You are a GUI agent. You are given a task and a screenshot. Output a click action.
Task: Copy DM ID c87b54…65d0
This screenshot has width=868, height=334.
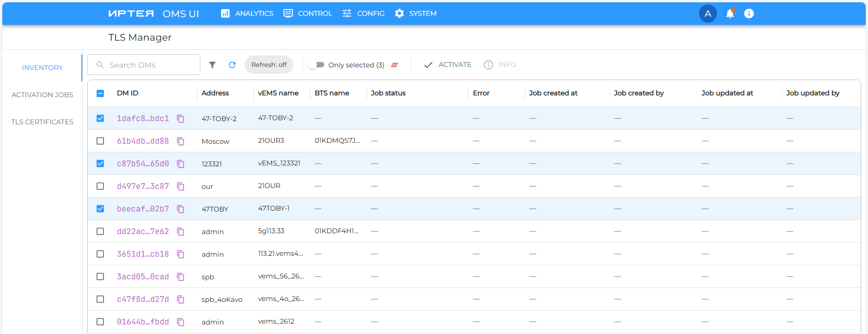click(x=180, y=164)
